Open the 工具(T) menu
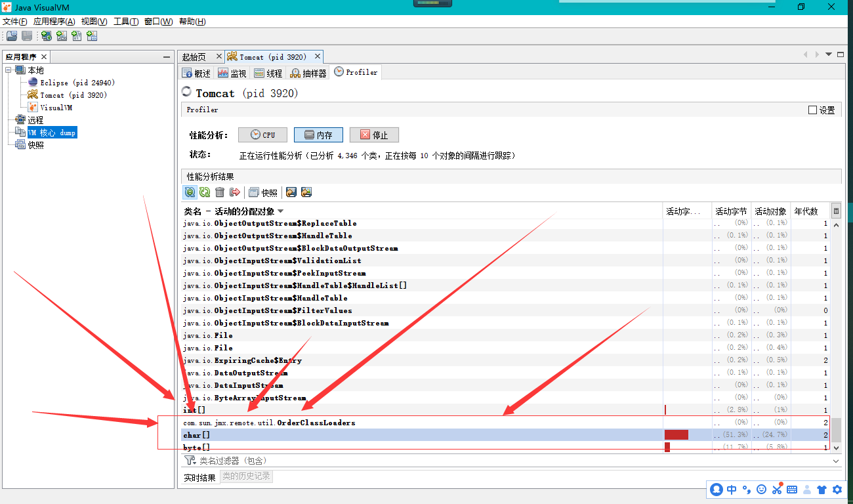 tap(126, 22)
